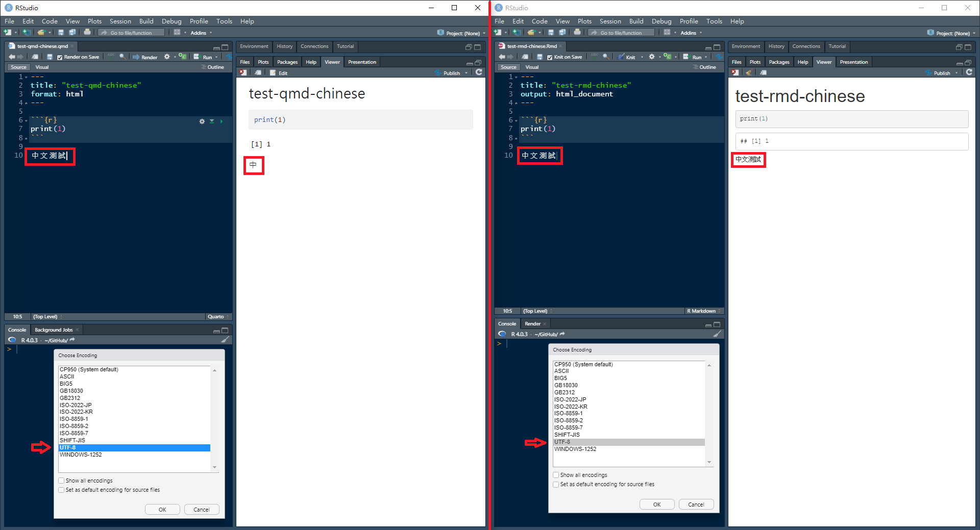Select Source mode in the Rmd editor
The image size is (980, 530).
click(x=508, y=67)
